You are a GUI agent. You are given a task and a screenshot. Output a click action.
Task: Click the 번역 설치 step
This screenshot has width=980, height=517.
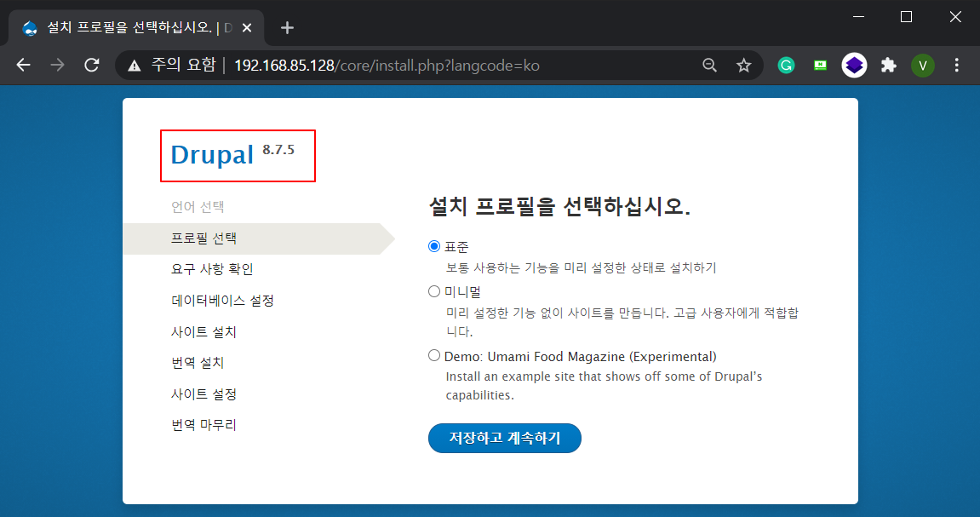(x=198, y=363)
